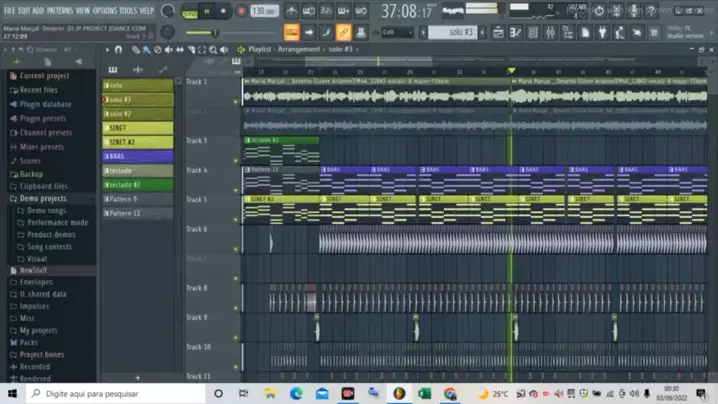The height and width of the screenshot is (404, 718).
Task: Click the playlist snap magnet icon
Action: 119,49
